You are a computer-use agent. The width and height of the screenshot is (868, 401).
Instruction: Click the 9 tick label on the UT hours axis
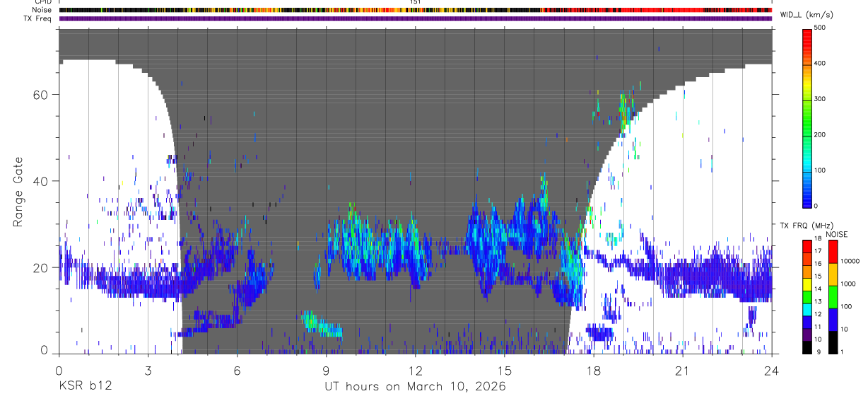click(x=326, y=371)
